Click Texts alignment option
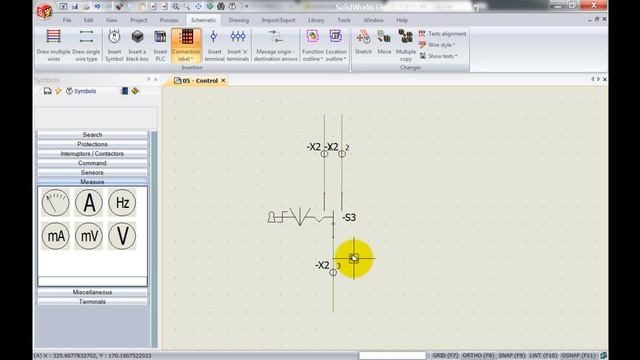 coord(442,34)
